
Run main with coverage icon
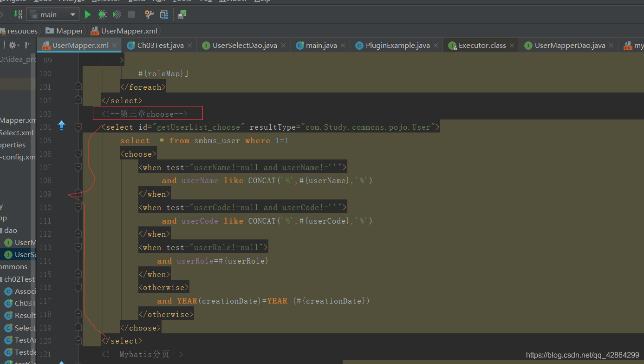point(117,14)
